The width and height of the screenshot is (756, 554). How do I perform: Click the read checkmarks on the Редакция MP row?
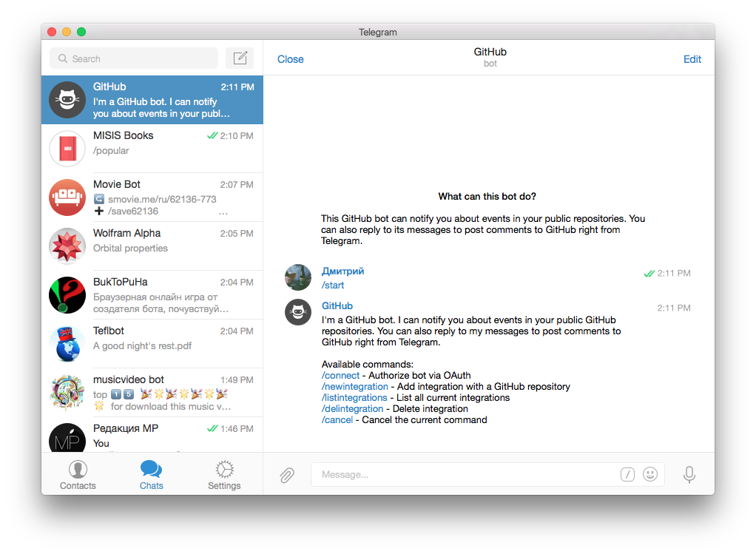[212, 429]
